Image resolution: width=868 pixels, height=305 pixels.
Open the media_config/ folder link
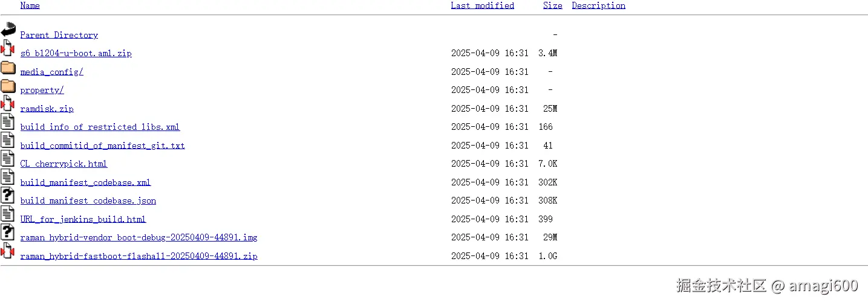pos(51,72)
